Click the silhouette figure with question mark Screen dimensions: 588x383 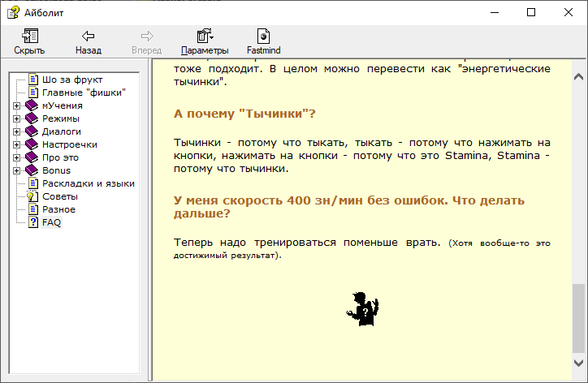(363, 308)
